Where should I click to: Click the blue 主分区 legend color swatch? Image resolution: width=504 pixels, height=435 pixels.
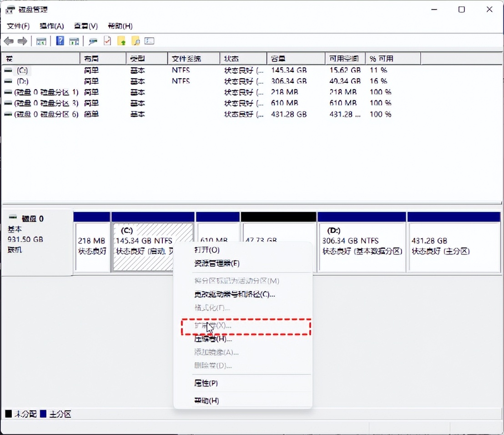[42, 414]
